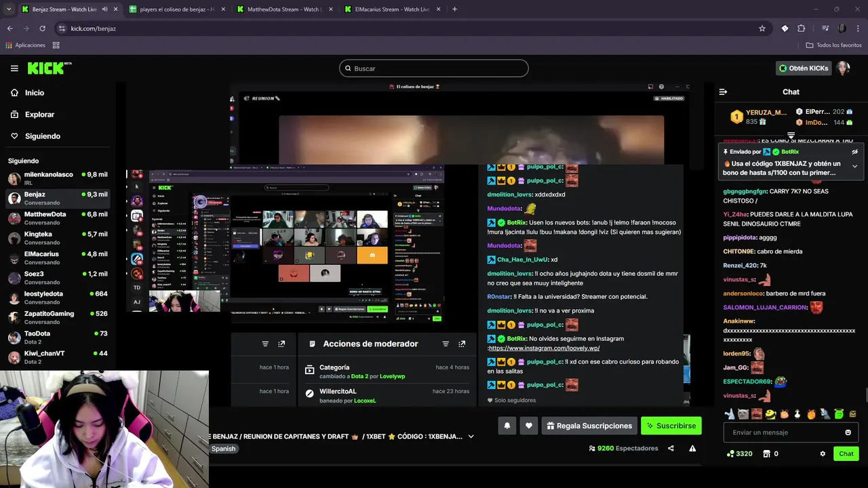The height and width of the screenshot is (488, 868).
Task: Open Kiwi_chanVT channel in following list
Action: [58, 357]
